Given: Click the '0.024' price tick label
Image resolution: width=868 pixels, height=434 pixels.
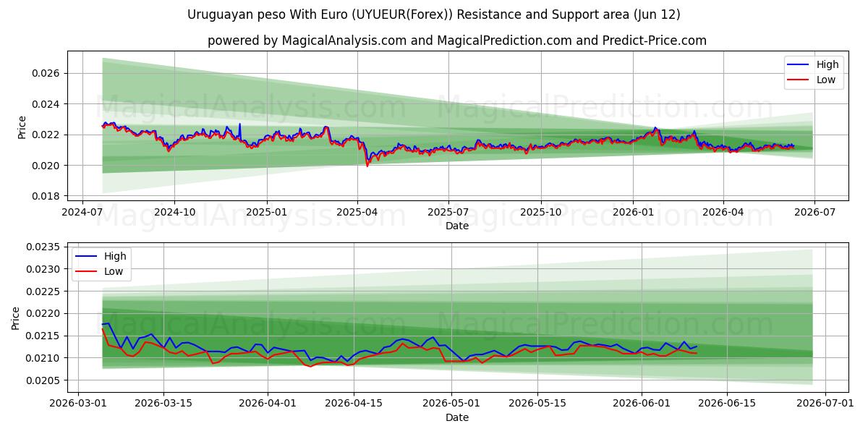Looking at the screenshot, I should [46, 104].
